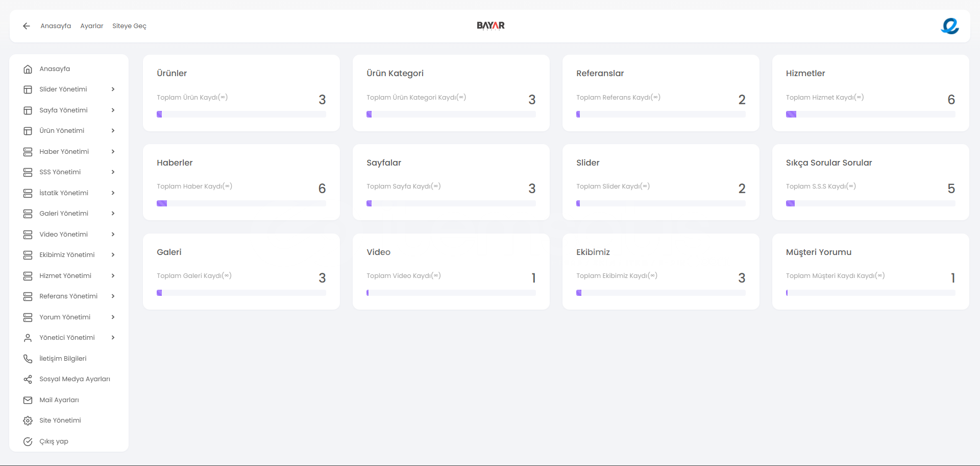The height and width of the screenshot is (466, 980).
Task: Follow the Siteye Geç link
Action: [129, 26]
